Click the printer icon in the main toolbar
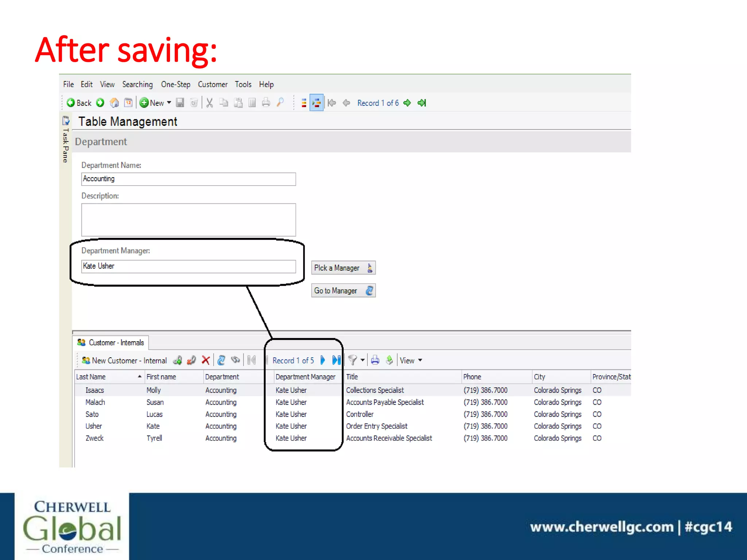 (266, 103)
